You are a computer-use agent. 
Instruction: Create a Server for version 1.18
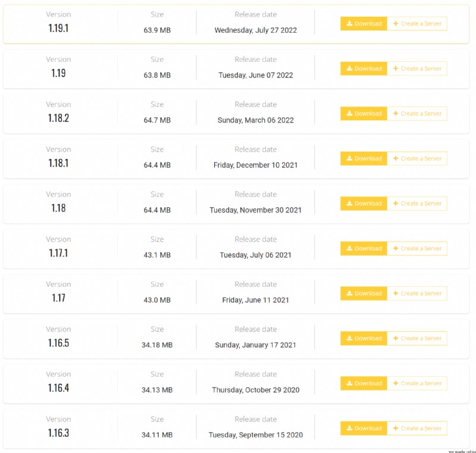tap(417, 204)
